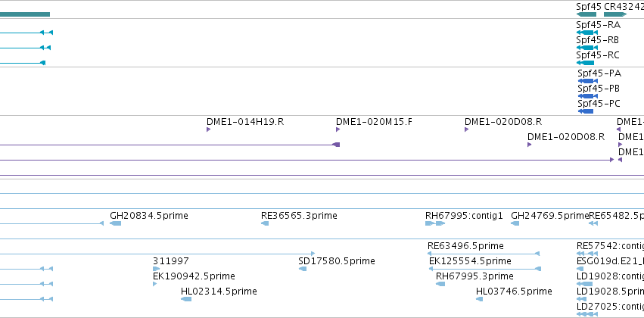The image size is (644, 318).
Task: Select the Spf45 gene arrow glyph
Action: 586,14
